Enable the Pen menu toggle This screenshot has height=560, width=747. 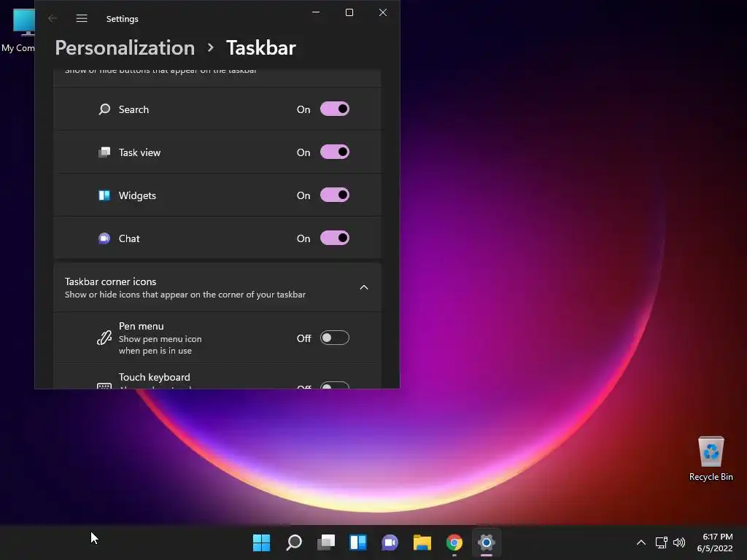[x=334, y=338]
